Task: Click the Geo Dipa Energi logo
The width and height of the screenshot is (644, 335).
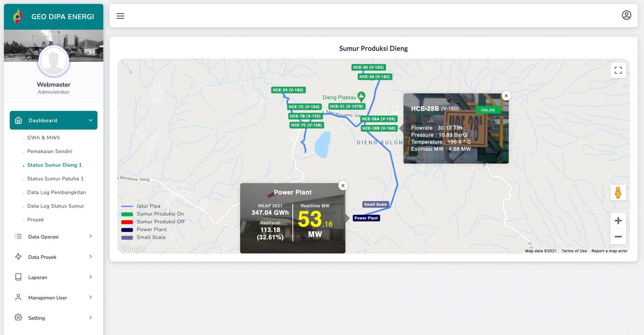Action: tap(17, 17)
